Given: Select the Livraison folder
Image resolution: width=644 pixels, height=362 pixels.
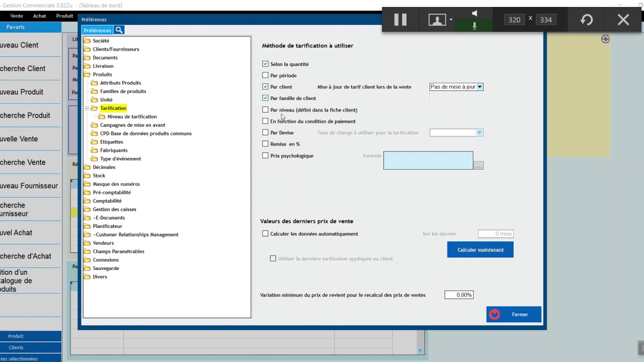Looking at the screenshot, I should (x=103, y=66).
